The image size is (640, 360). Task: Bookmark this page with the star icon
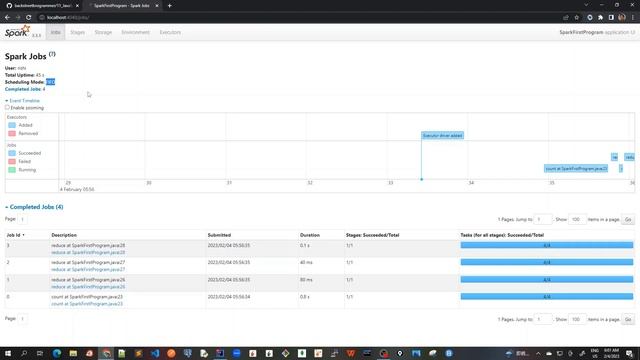tap(576, 18)
